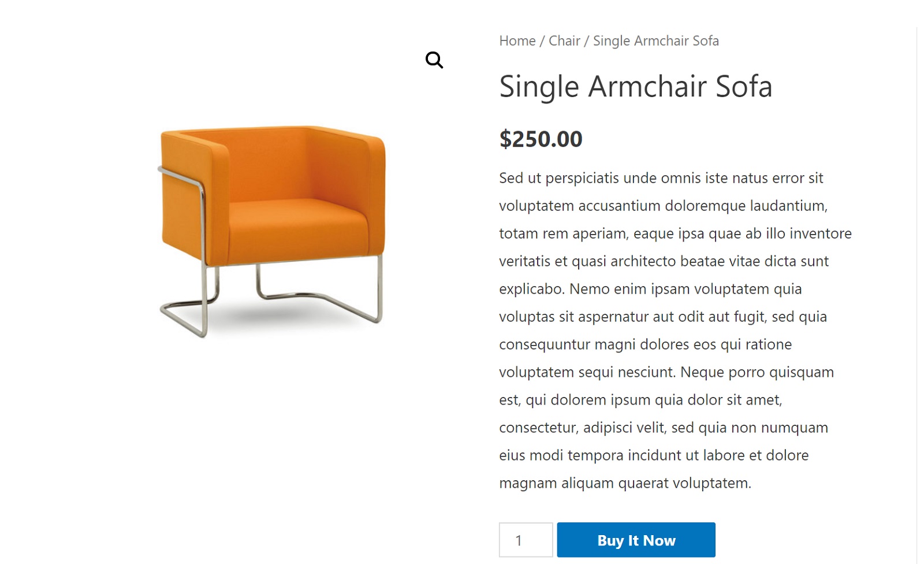The image size is (924, 564).
Task: Click the $250.00 price label
Action: point(541,139)
